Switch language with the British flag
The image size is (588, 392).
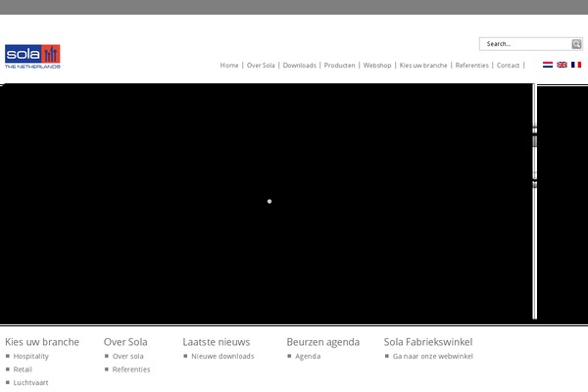(562, 65)
